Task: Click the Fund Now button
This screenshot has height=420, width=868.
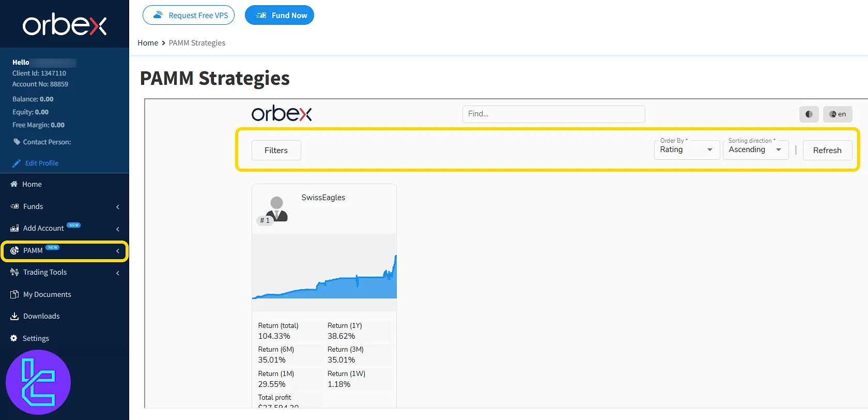Action: [x=280, y=15]
